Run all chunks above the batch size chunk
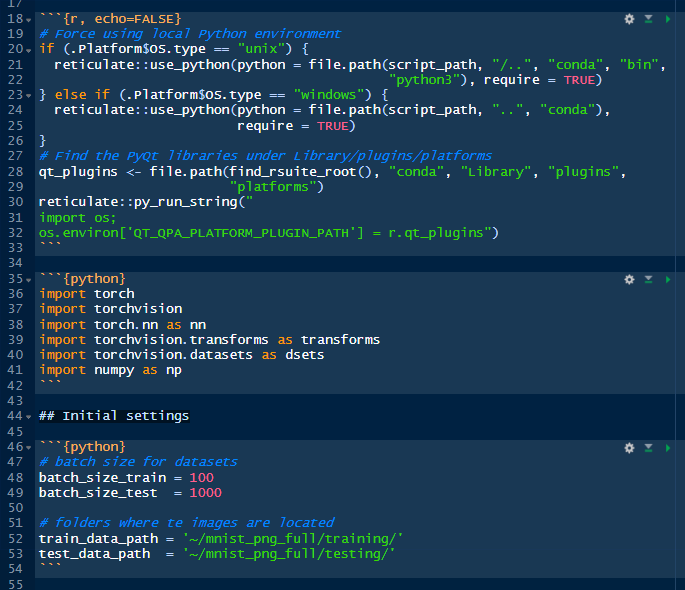This screenshot has height=590, width=685. pos(648,448)
